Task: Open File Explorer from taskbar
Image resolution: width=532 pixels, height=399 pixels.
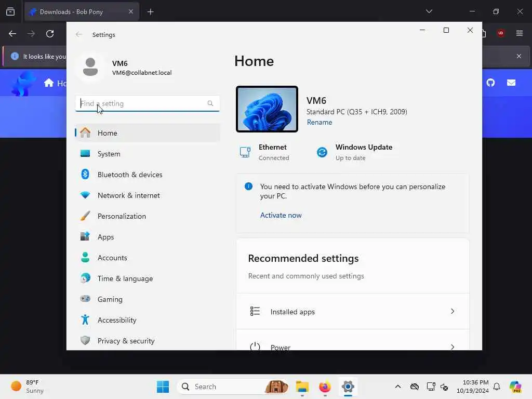Action: tap(302, 387)
